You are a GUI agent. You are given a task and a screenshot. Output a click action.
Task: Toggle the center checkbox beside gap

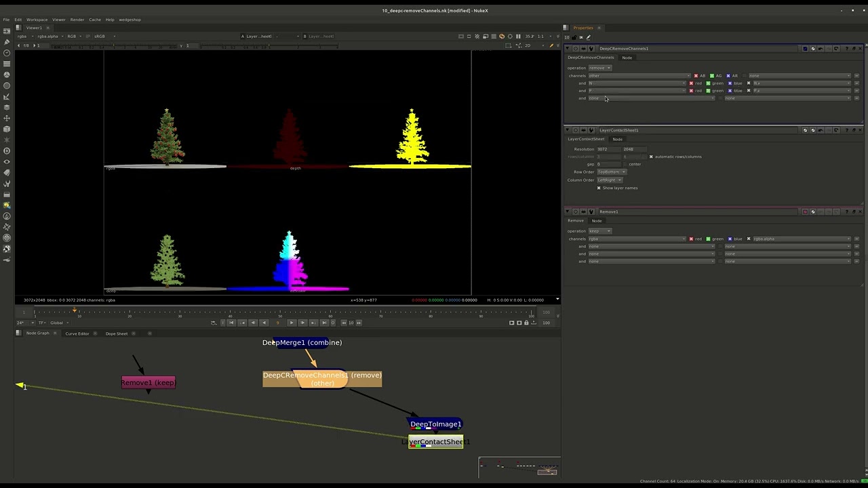coord(625,164)
